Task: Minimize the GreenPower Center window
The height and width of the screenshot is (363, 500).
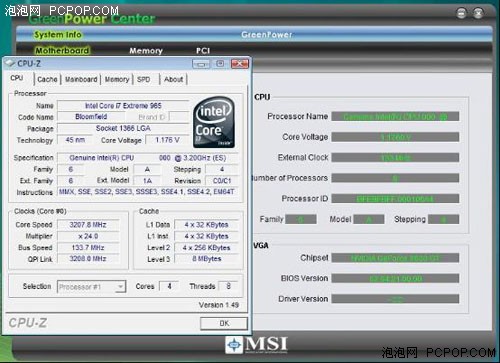Action: [462, 13]
